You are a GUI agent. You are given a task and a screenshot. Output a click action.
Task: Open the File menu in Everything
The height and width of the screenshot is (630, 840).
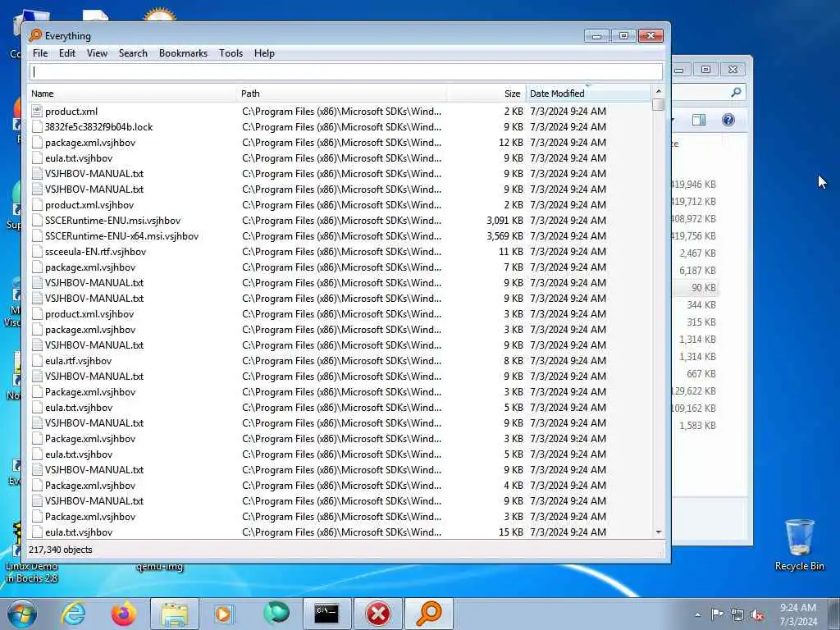click(40, 53)
